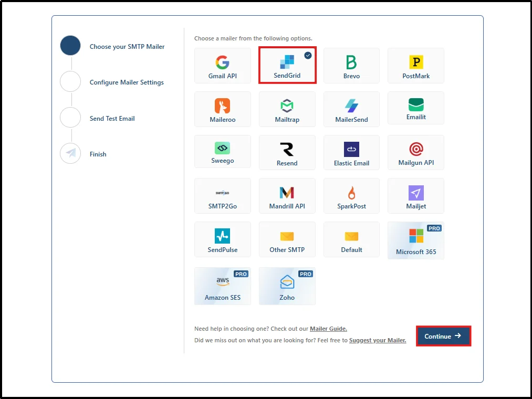Pick the Brevo mailer option
The width and height of the screenshot is (532, 399).
point(351,66)
